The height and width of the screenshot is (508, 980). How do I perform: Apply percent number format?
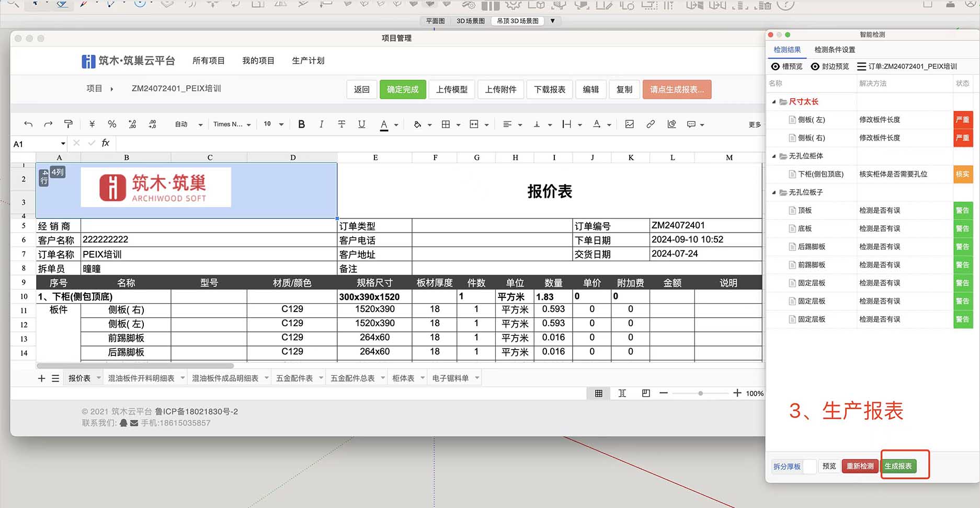tap(112, 124)
